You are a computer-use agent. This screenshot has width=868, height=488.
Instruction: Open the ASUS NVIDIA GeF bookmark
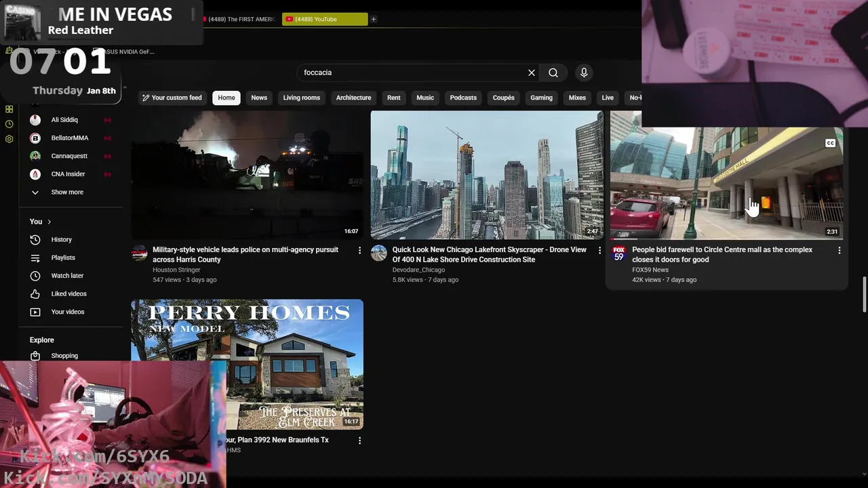coord(127,52)
